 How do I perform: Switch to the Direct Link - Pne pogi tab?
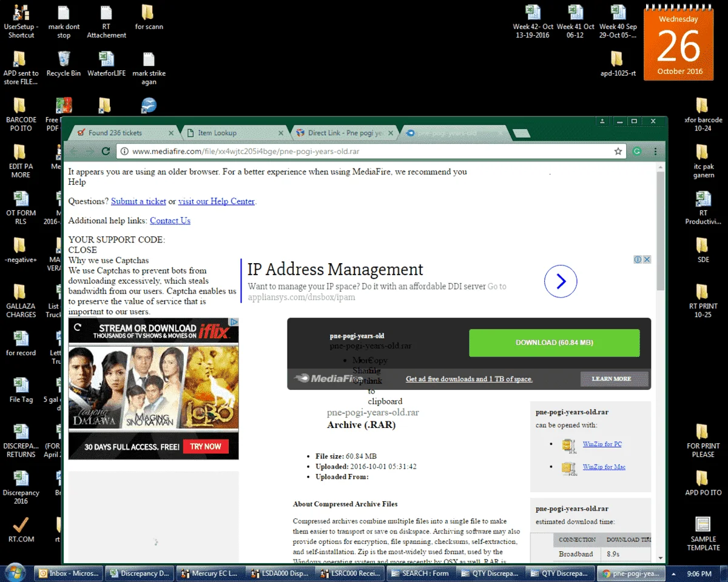pyautogui.click(x=345, y=133)
